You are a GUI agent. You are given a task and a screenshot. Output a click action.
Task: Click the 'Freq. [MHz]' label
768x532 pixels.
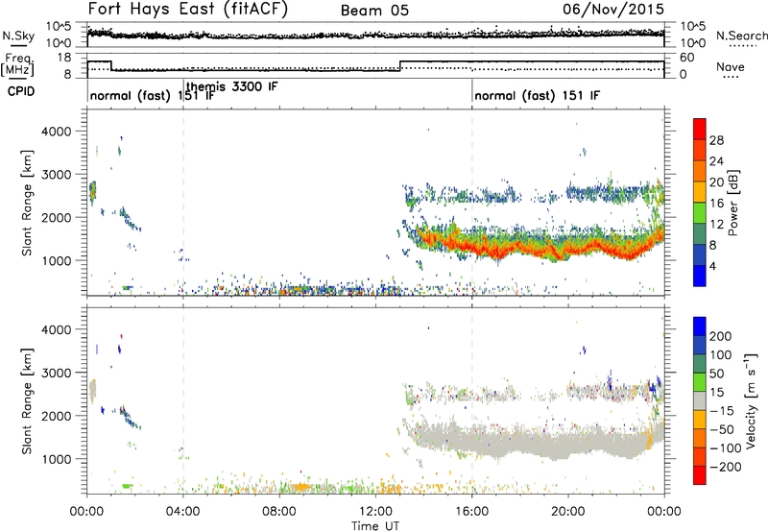[17, 65]
